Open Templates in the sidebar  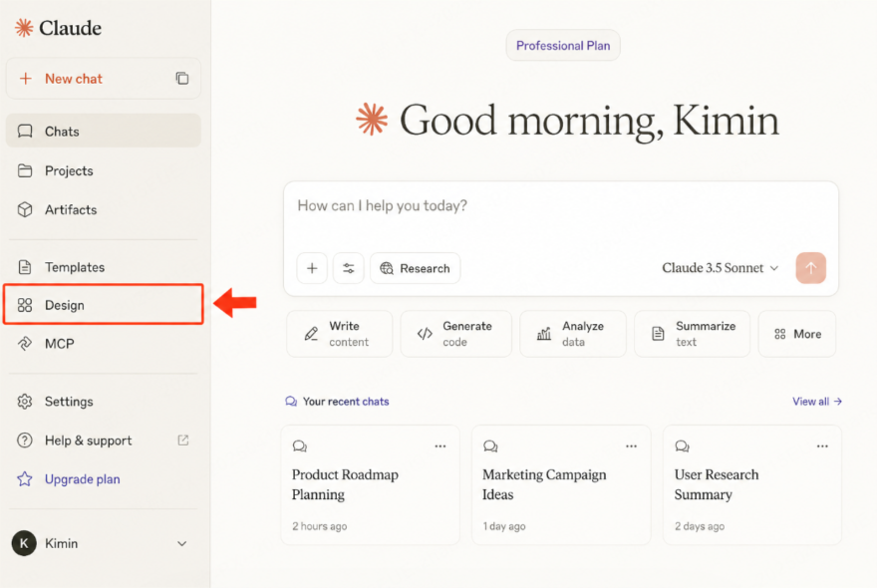[x=104, y=267]
